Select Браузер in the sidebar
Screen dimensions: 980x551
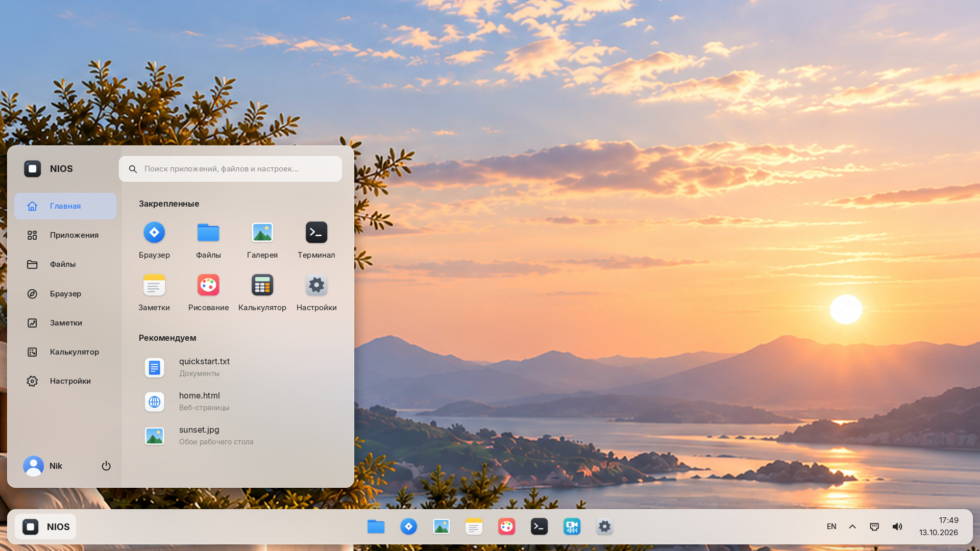pos(65,294)
